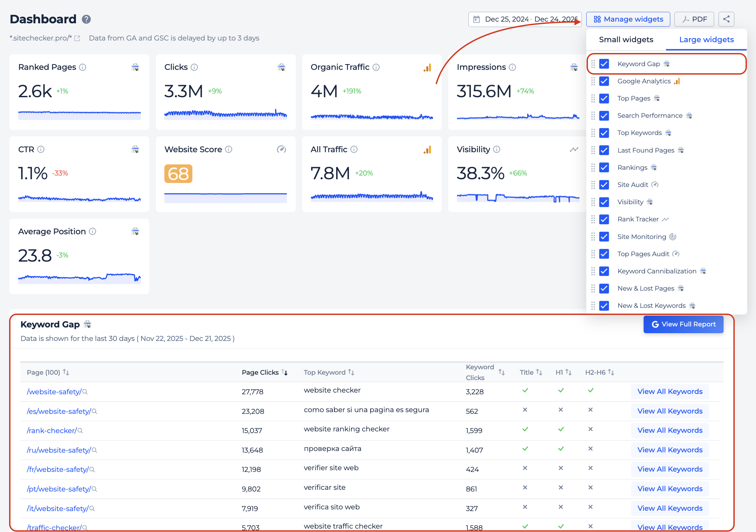Disable the Rank Tracker widget checkbox
756x532 pixels.
click(604, 219)
